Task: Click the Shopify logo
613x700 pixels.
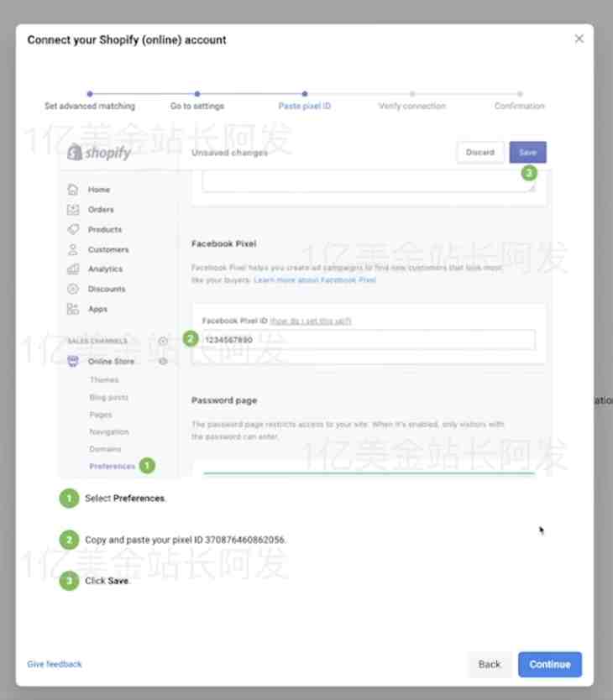Action: (99, 153)
